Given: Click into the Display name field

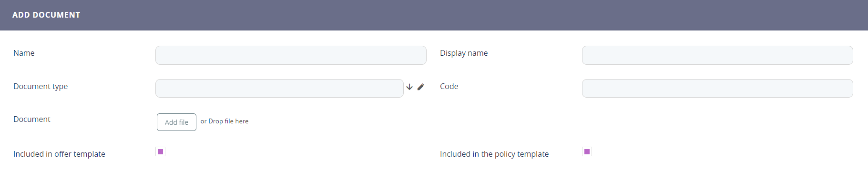Looking at the screenshot, I should pyautogui.click(x=717, y=55).
